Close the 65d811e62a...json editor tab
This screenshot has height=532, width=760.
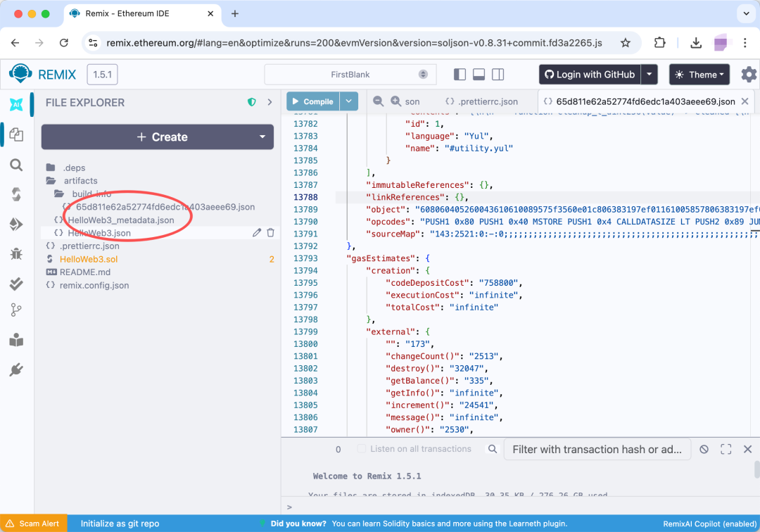click(x=745, y=101)
